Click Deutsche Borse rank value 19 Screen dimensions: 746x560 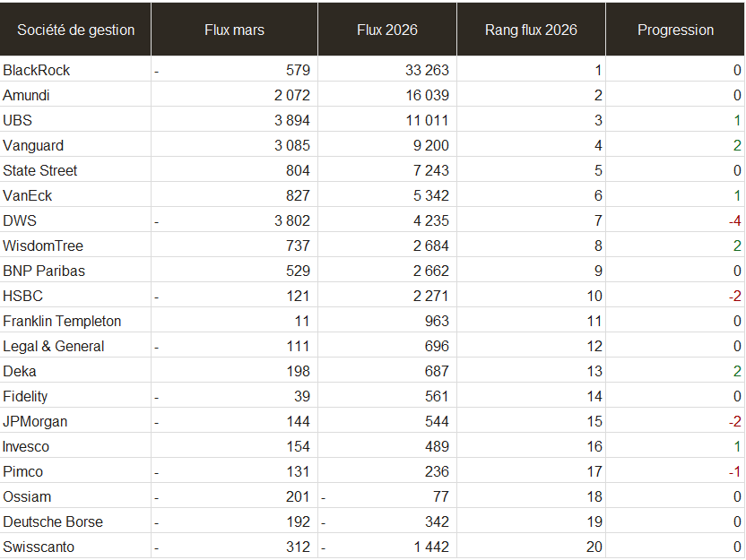(594, 522)
